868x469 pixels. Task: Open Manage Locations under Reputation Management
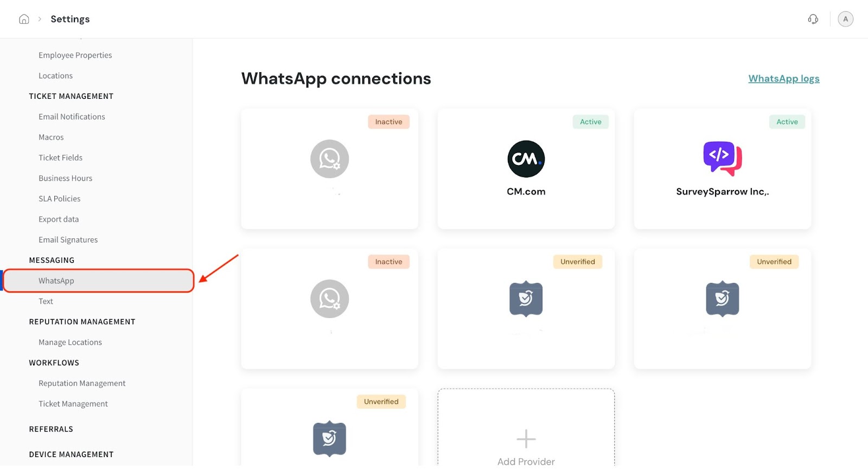point(70,343)
